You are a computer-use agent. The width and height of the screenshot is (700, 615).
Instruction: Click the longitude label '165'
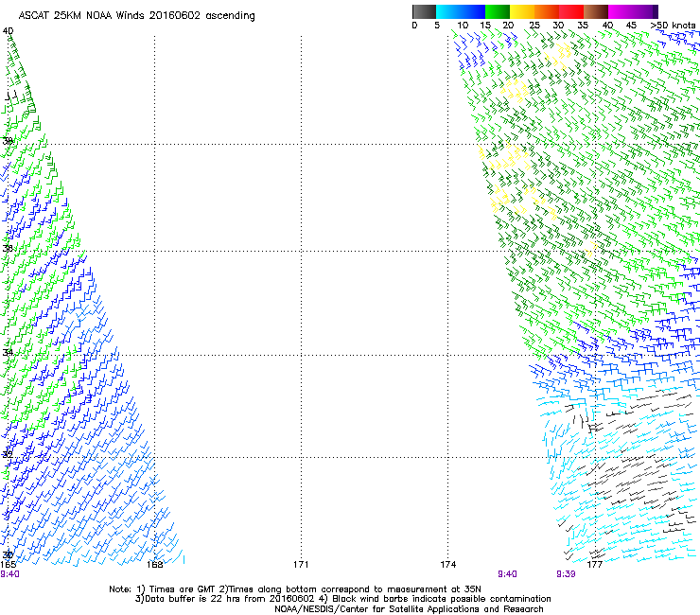8,565
